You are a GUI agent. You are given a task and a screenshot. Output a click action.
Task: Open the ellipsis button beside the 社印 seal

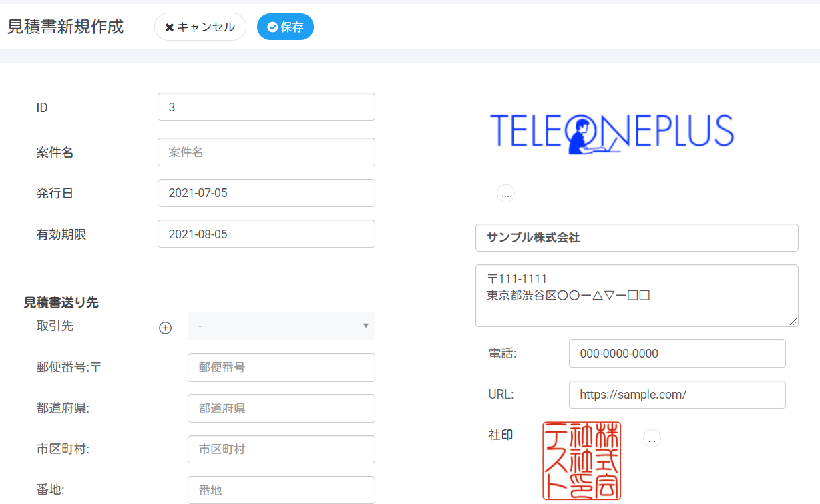point(652,439)
